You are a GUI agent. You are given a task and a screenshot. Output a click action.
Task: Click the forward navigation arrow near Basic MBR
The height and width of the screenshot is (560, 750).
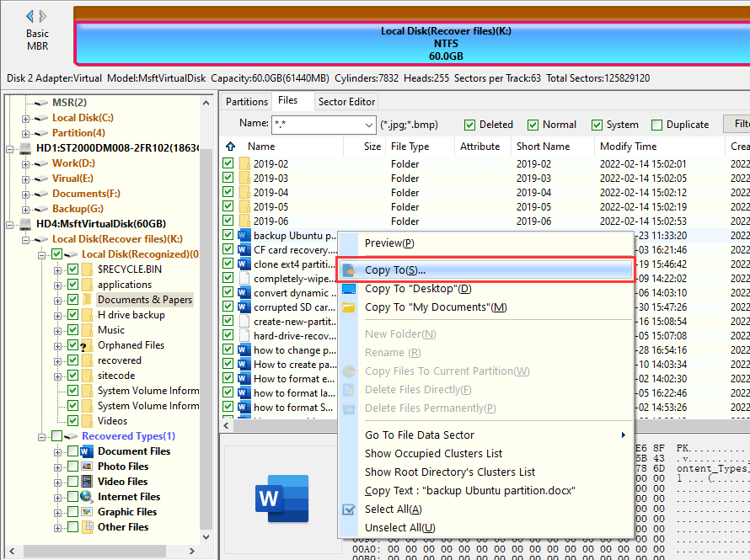(x=44, y=16)
